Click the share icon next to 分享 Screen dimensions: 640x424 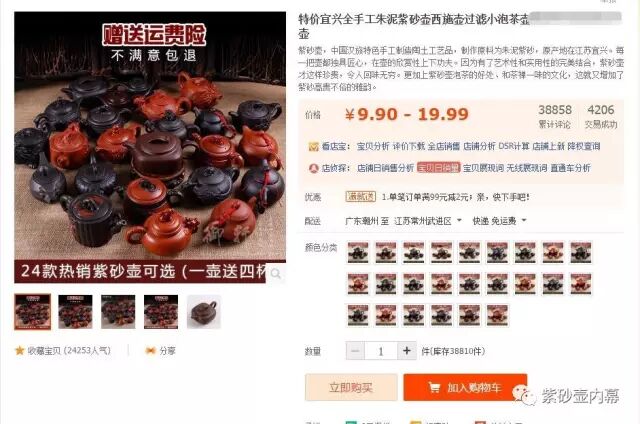(x=151, y=351)
